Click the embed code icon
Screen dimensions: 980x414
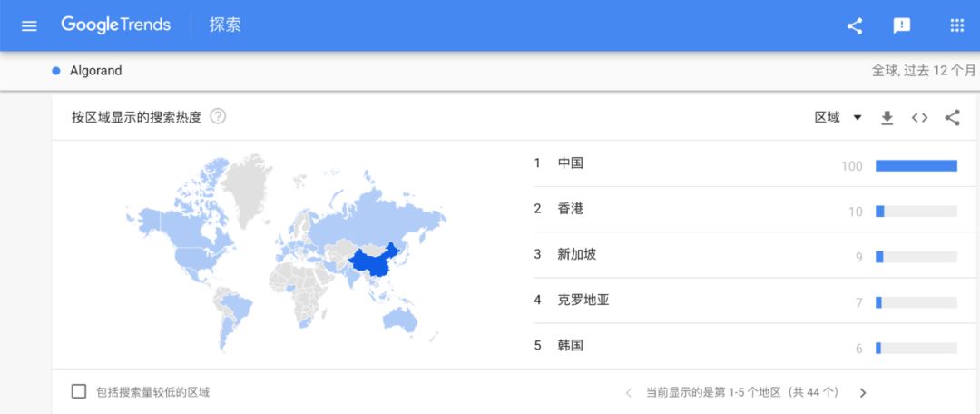tap(919, 117)
